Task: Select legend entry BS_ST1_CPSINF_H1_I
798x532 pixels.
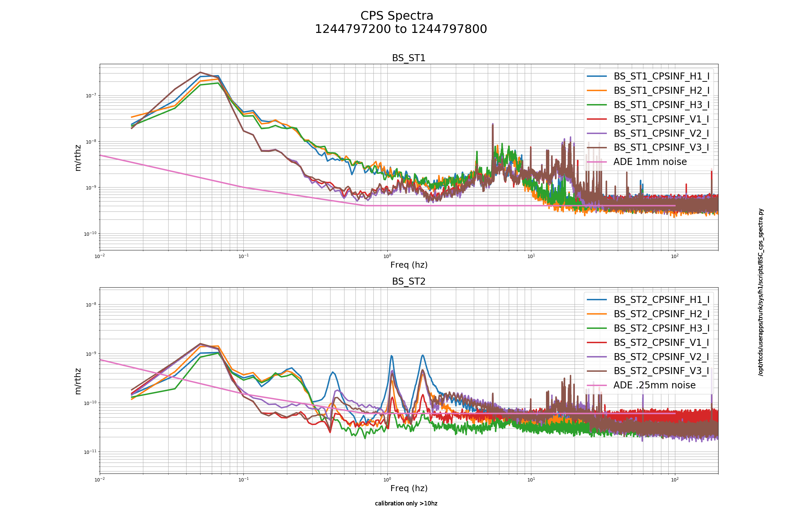Action: [x=661, y=76]
